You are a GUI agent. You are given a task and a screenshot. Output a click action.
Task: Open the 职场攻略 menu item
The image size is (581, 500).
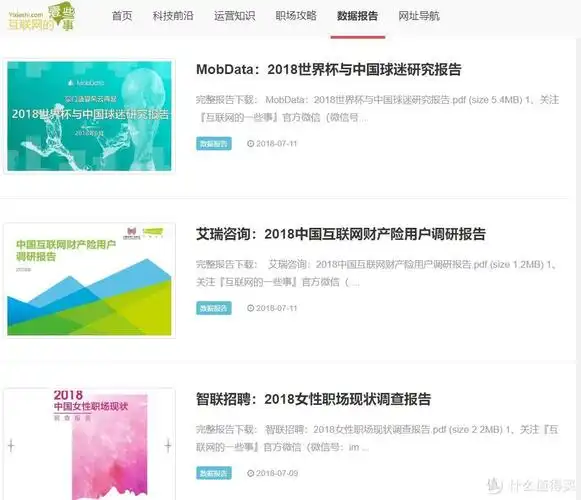click(296, 16)
